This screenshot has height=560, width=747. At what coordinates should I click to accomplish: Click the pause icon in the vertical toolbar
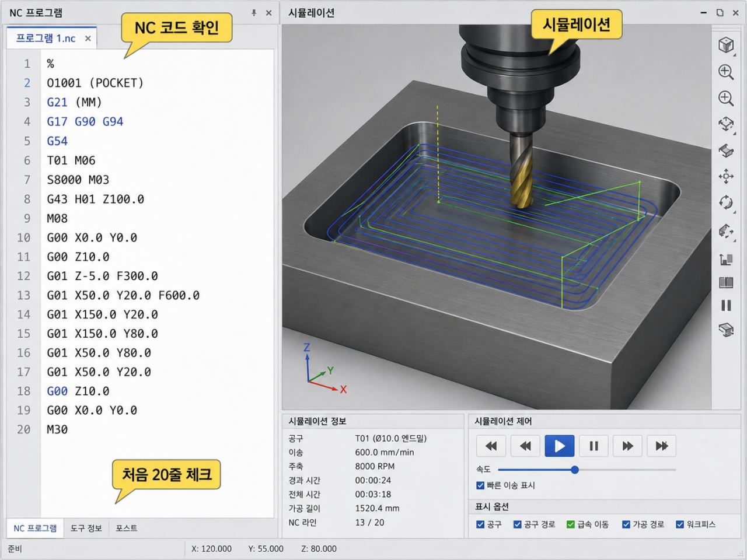pyautogui.click(x=725, y=306)
